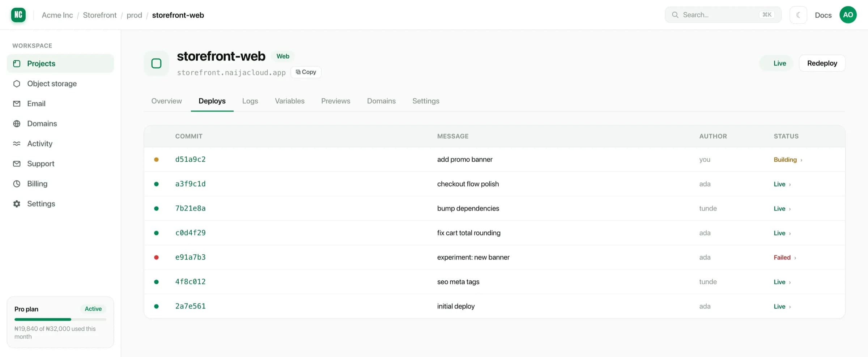This screenshot has width=868, height=357.
Task: Click the storefront-web project square icon
Action: pyautogui.click(x=156, y=64)
